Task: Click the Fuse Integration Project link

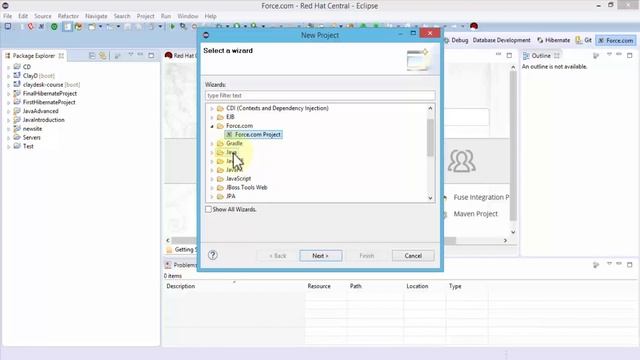Action: point(481,197)
